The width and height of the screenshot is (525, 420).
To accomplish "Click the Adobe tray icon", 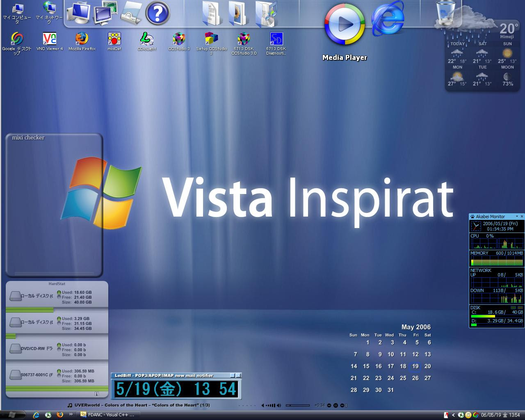I will click(446, 415).
